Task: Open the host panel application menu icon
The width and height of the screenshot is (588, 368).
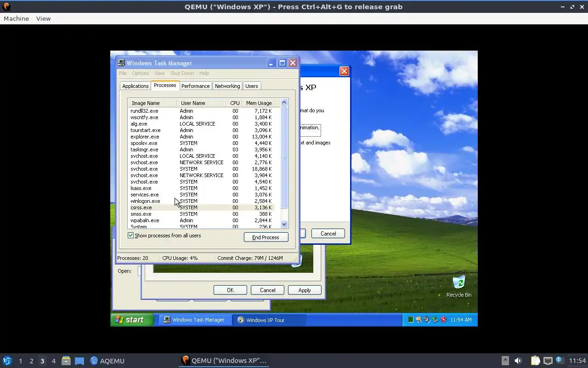Action: 7,361
